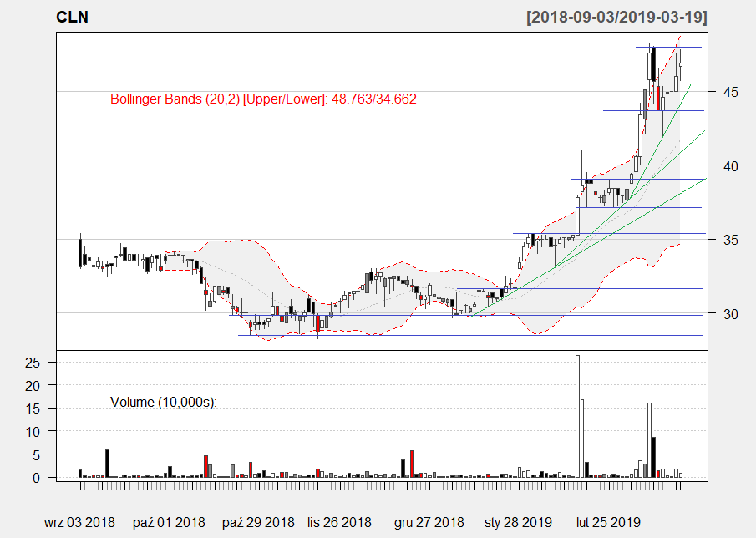756x538 pixels.
Task: Click the Volume (10,000s) label
Action: tap(164, 402)
